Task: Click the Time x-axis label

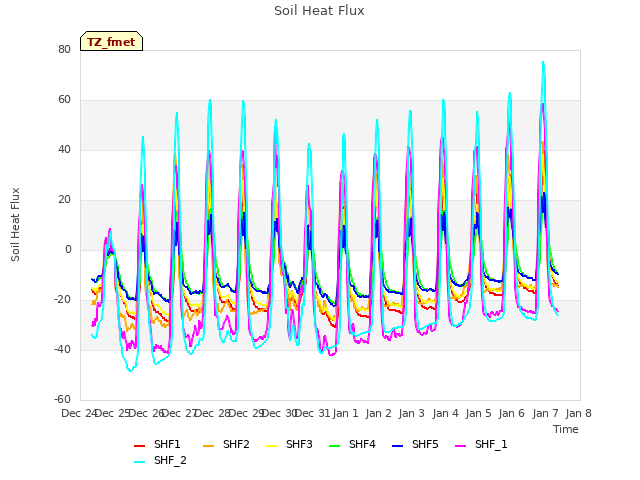Action: [x=566, y=429]
